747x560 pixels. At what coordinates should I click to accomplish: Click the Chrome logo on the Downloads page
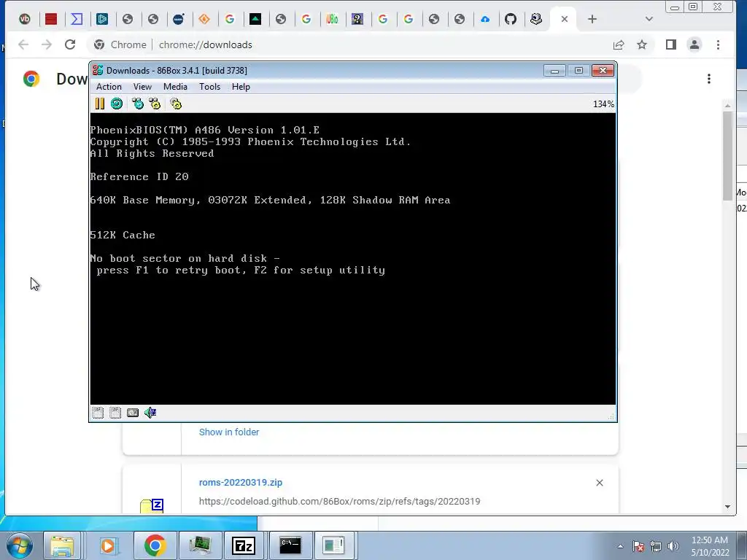click(x=31, y=79)
